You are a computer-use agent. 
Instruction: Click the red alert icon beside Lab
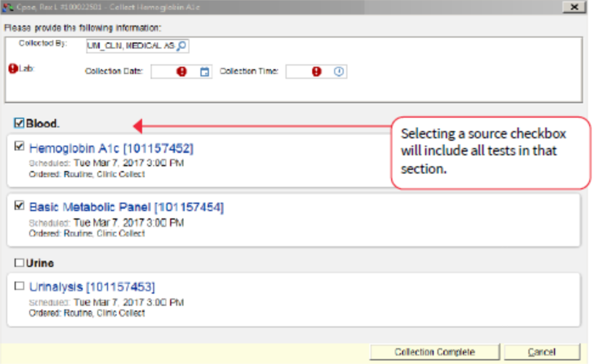pos(13,69)
